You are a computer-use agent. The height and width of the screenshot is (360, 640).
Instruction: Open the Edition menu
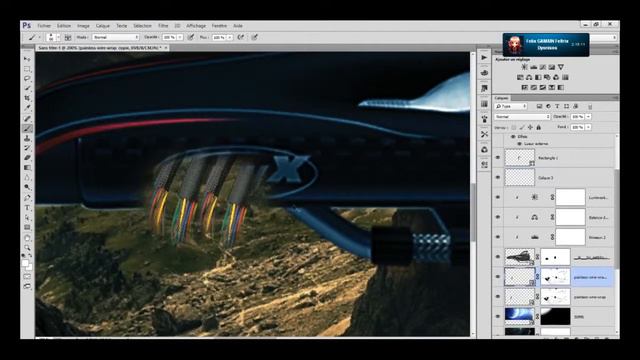tap(64, 26)
